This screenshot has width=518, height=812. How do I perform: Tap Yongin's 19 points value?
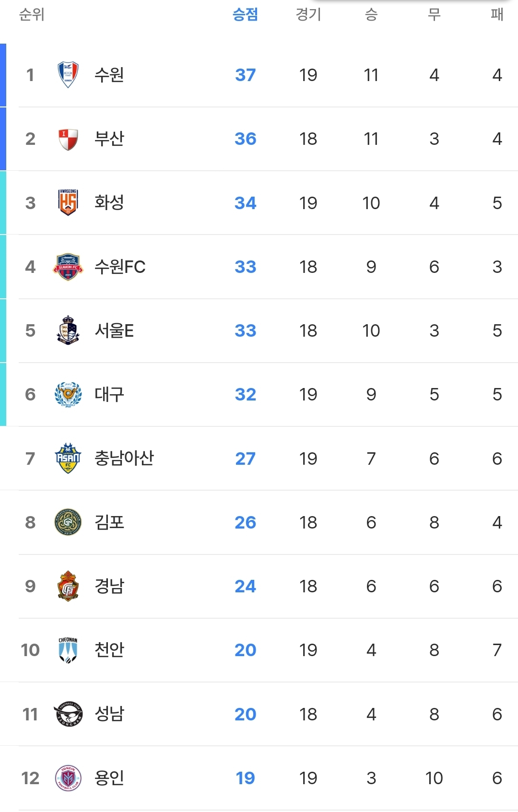click(x=245, y=778)
